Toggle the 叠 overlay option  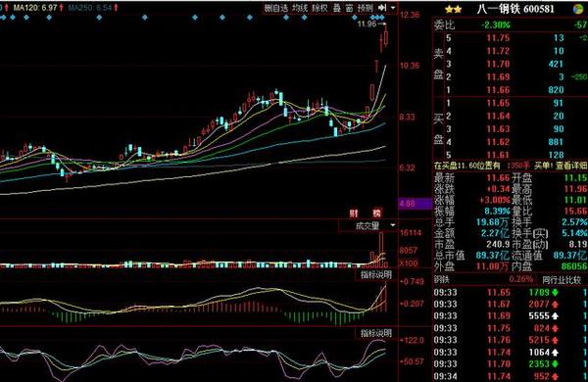[337, 8]
